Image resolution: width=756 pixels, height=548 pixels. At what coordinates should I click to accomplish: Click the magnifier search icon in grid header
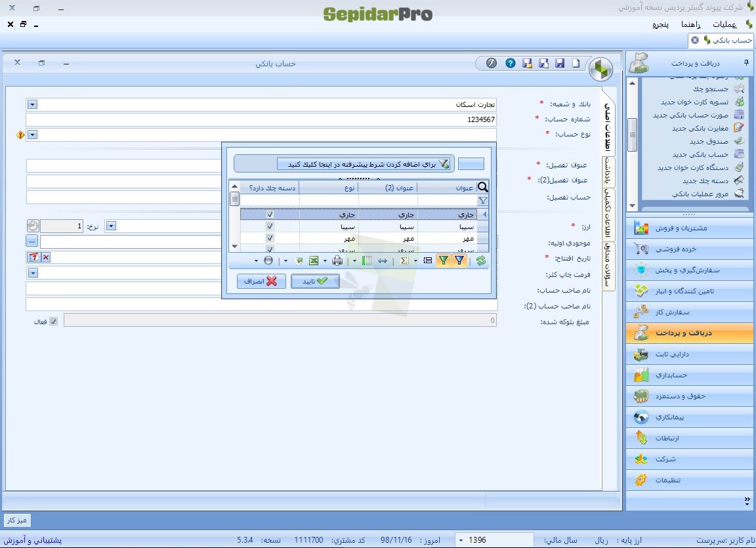pos(482,187)
